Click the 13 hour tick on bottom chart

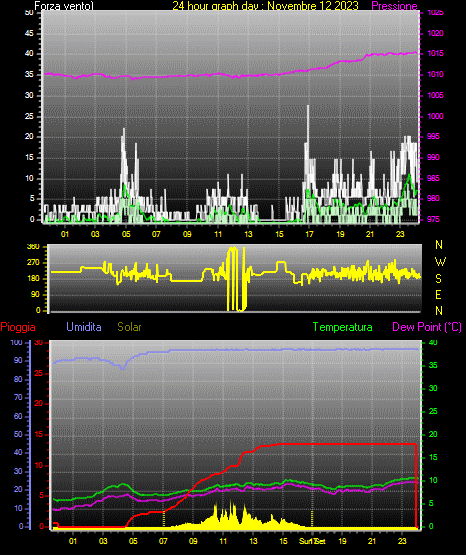click(x=253, y=541)
